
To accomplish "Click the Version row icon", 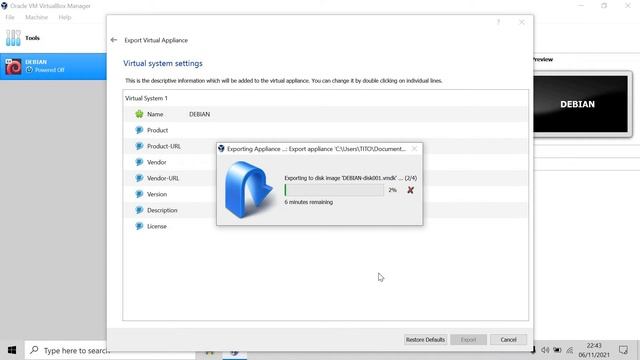I will (x=139, y=194).
